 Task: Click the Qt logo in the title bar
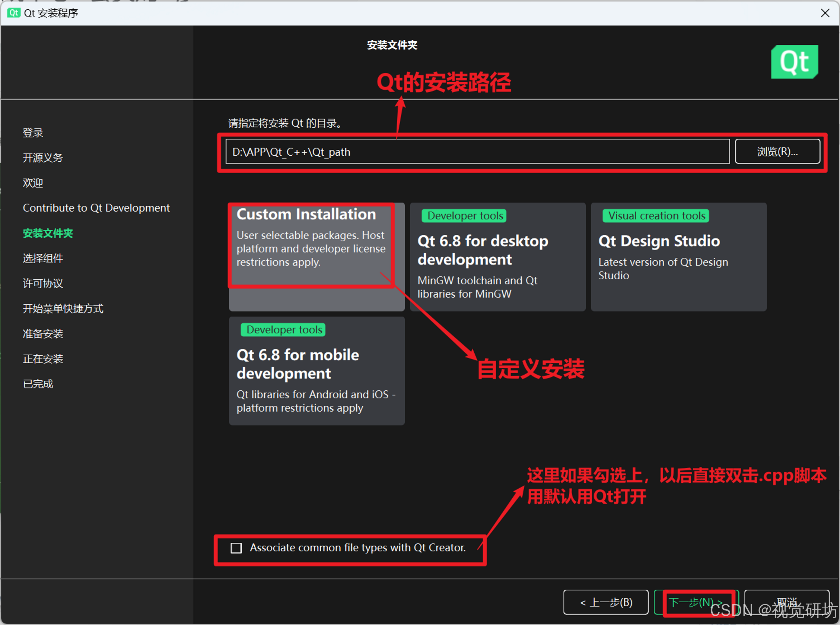click(14, 13)
